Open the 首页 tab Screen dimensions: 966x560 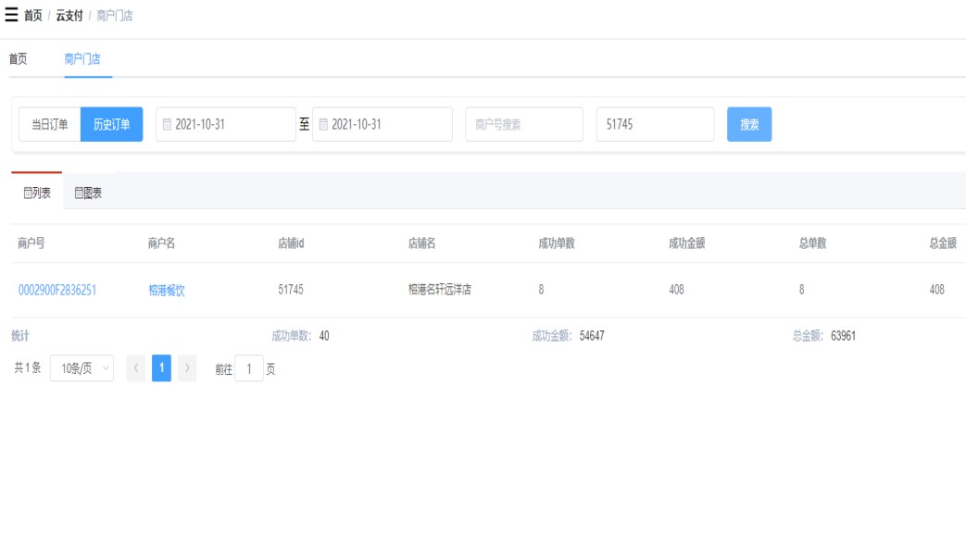pos(18,59)
